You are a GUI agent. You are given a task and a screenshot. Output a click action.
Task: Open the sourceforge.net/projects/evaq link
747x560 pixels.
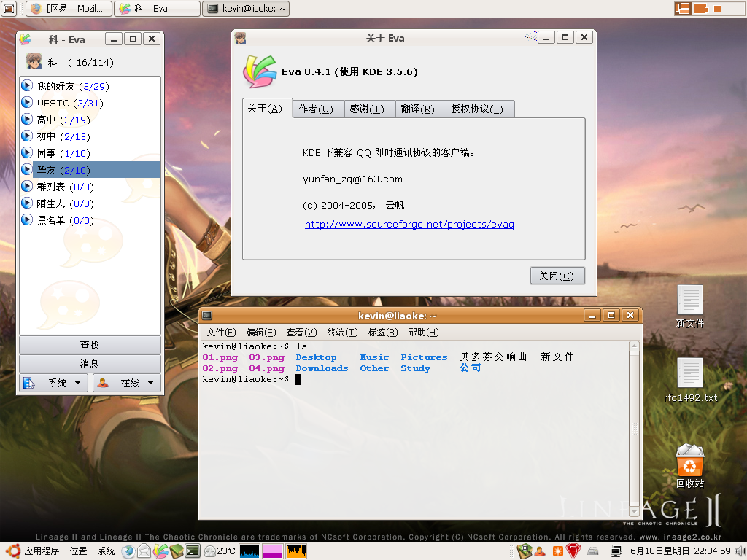pyautogui.click(x=409, y=225)
